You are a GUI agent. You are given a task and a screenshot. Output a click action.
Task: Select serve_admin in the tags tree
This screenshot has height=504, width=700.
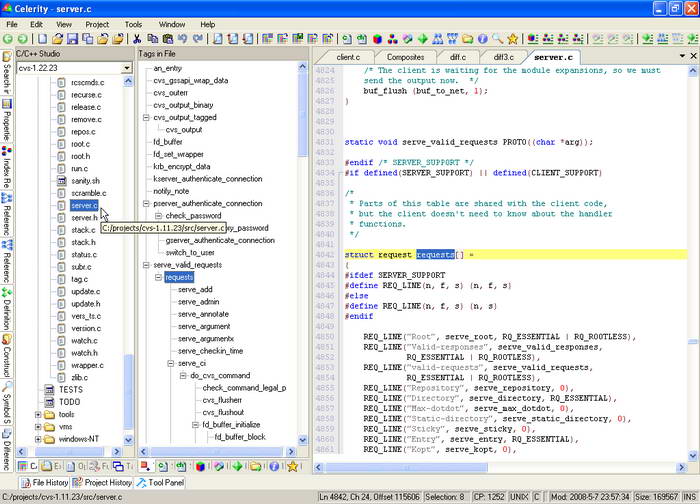198,301
